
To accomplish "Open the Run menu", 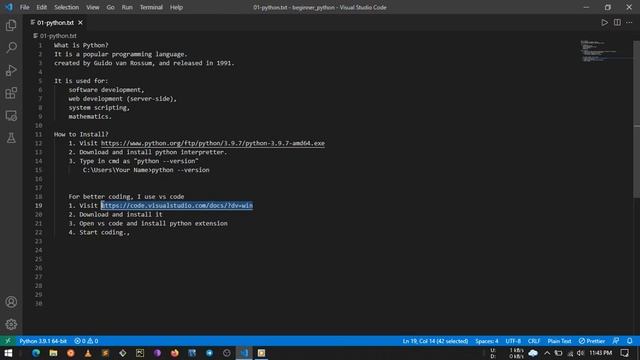I will tap(127, 7).
